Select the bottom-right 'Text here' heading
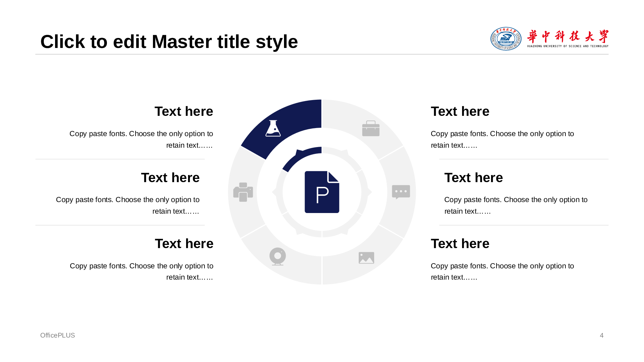Viewport: 644px width, 362px height. (460, 244)
